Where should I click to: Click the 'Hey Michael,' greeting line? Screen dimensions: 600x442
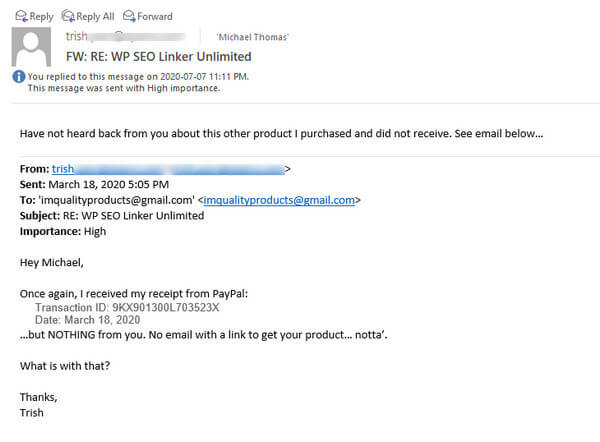click(52, 263)
